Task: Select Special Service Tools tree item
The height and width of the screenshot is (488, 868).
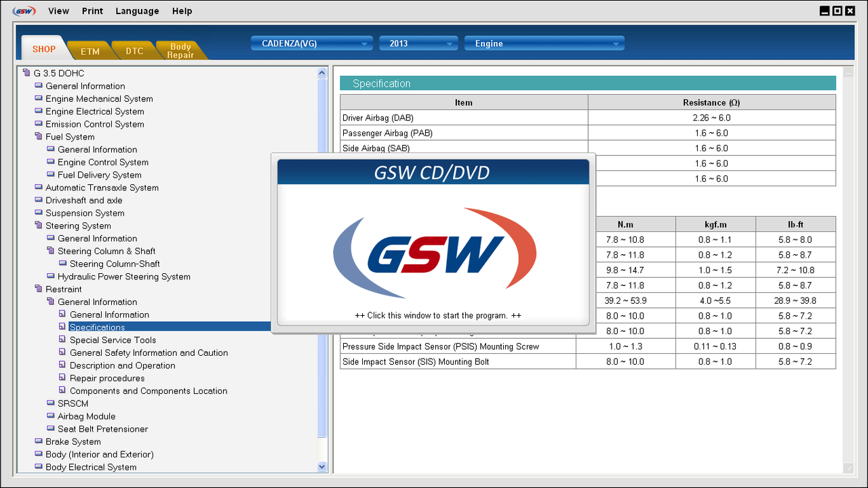Action: pos(113,340)
